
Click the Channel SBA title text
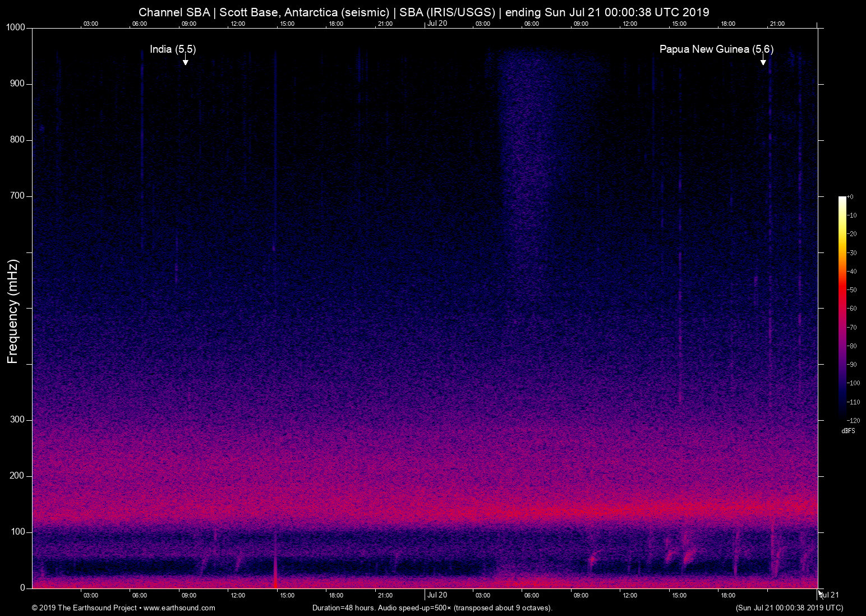point(174,12)
